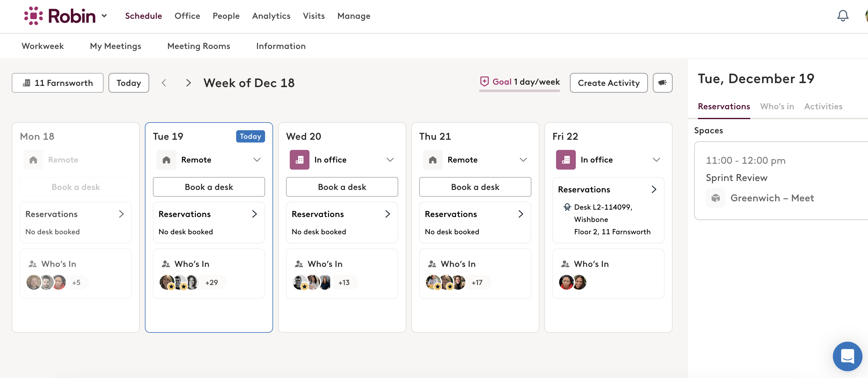Book a desk for Wed 20
Image resolution: width=868 pixels, height=378 pixels.
click(x=342, y=187)
